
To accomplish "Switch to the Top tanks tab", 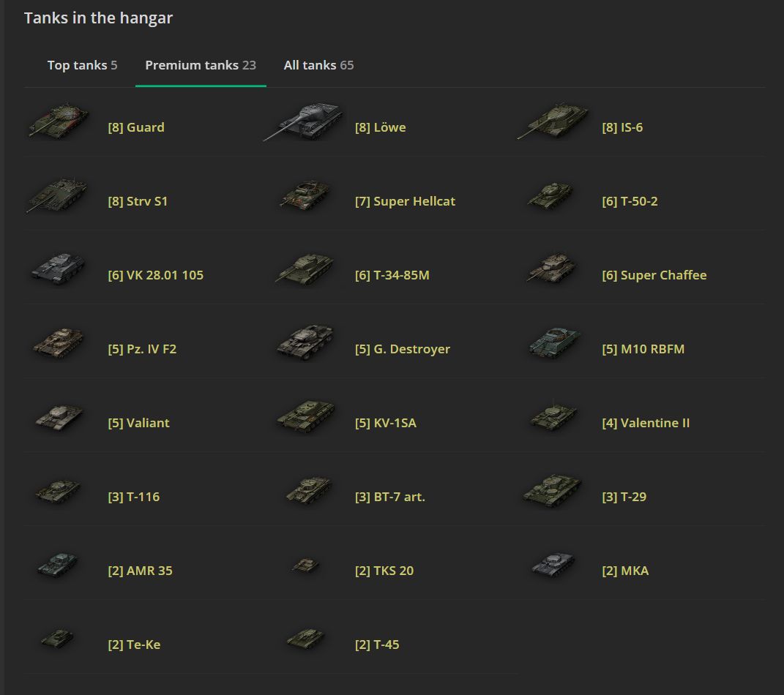I will point(82,65).
